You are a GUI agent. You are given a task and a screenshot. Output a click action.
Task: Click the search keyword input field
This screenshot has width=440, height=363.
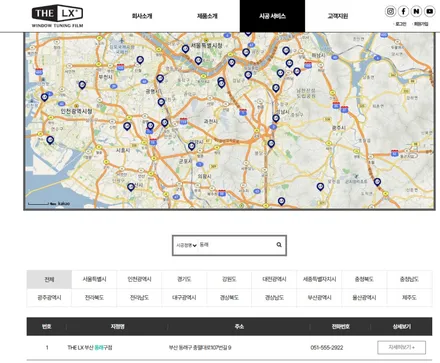237,245
